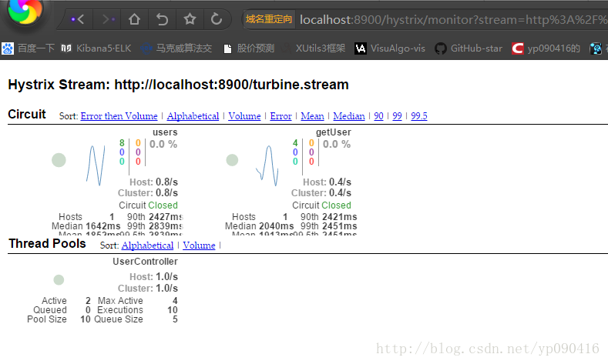Screen dimensions: 608x364
Task: Click UserController Cluster rate 1.0/s
Action: 166,289
